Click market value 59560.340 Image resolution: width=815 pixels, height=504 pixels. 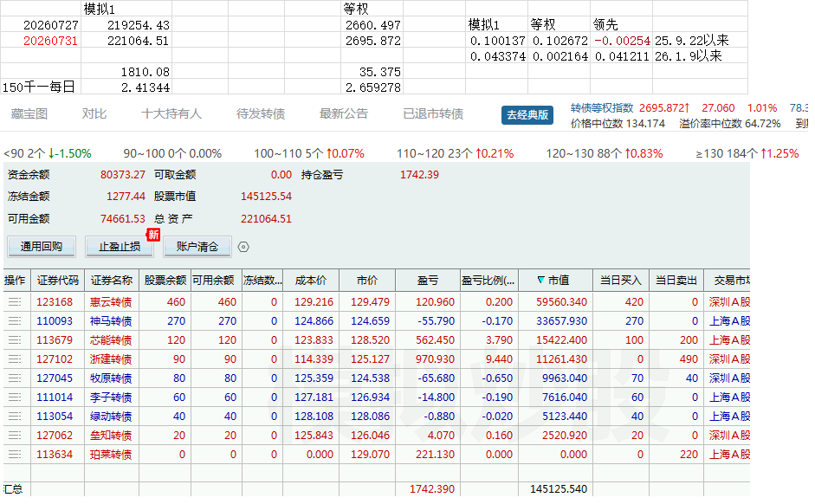pos(561,302)
